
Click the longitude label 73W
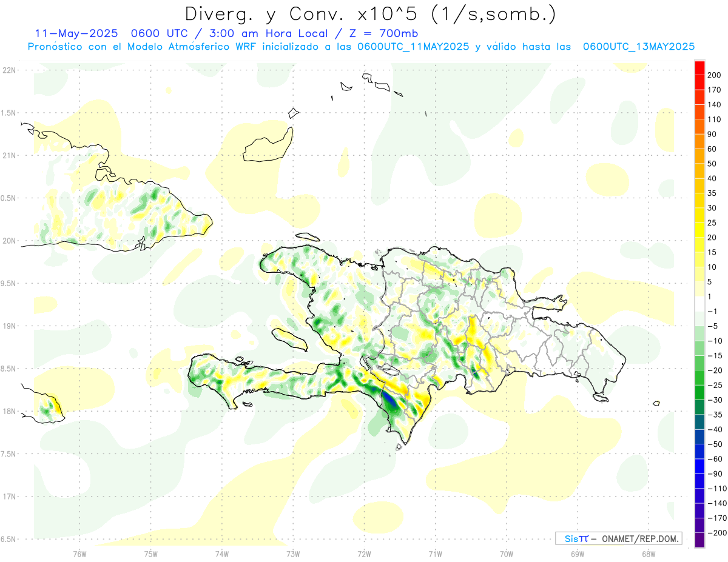coord(293,554)
